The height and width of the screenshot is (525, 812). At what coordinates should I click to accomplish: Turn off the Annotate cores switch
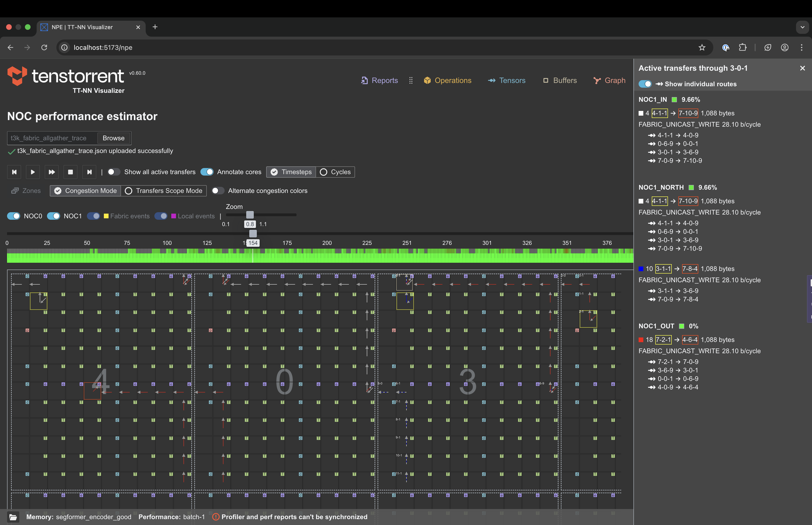[207, 172]
